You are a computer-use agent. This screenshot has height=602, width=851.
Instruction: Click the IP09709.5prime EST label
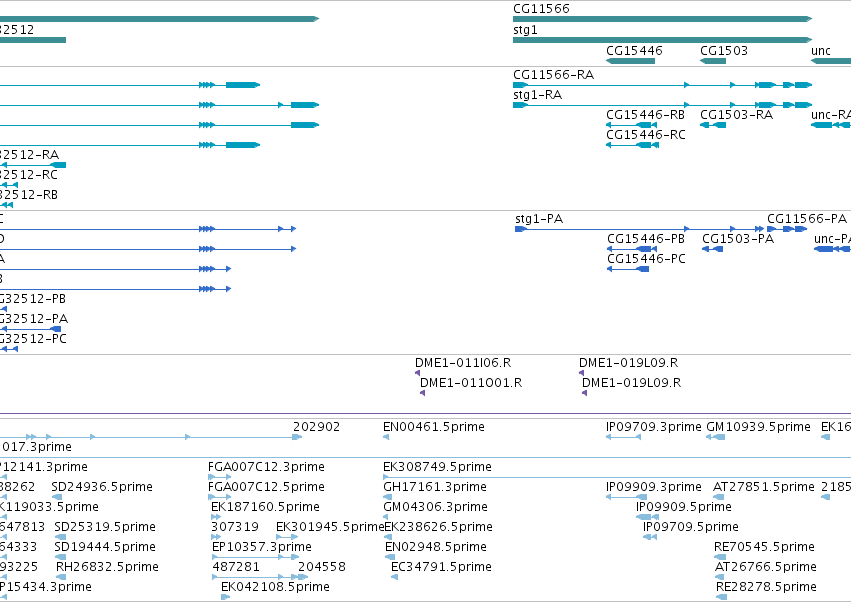pos(690,527)
